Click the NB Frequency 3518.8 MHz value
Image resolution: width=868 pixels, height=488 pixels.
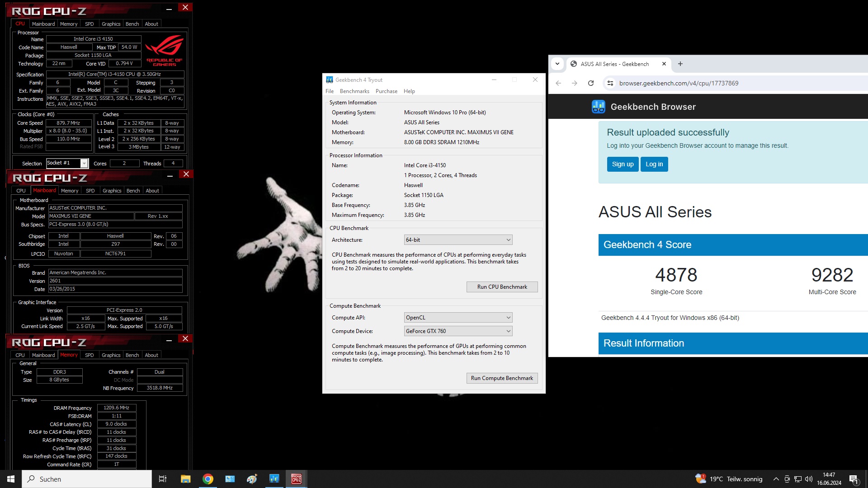[x=160, y=388]
